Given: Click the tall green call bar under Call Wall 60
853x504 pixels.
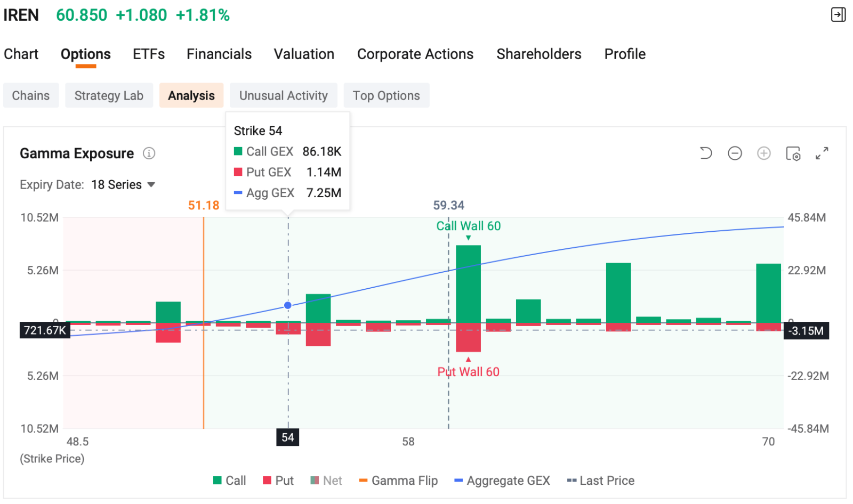Looking at the screenshot, I should 468,284.
